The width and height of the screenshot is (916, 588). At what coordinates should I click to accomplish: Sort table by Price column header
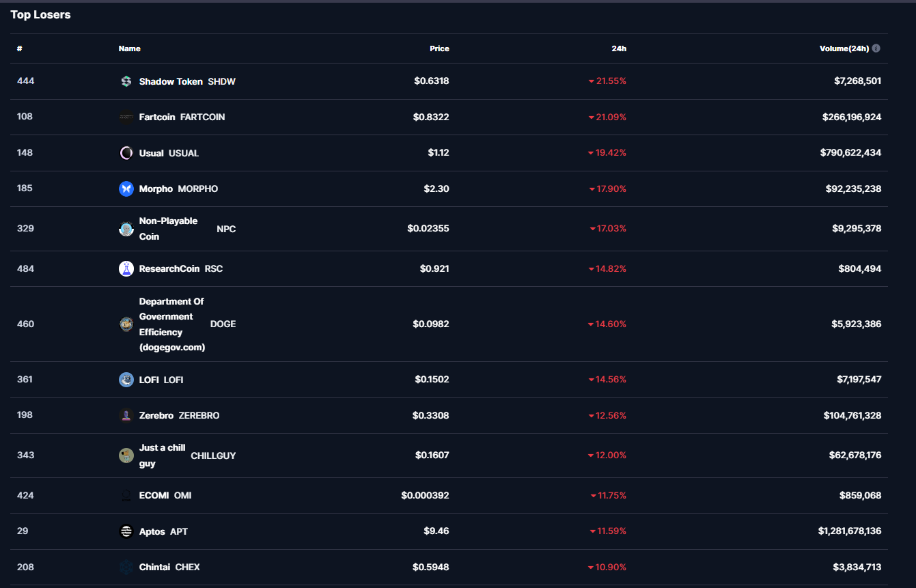tap(439, 48)
